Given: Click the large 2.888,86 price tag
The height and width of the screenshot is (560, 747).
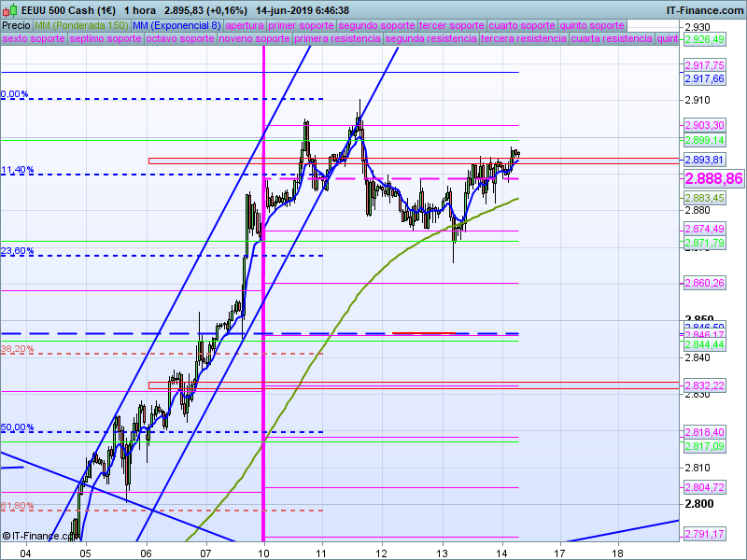Looking at the screenshot, I should [713, 178].
